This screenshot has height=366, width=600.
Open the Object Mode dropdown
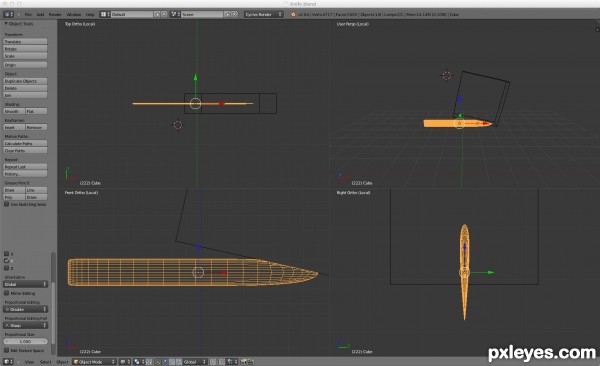[95, 362]
